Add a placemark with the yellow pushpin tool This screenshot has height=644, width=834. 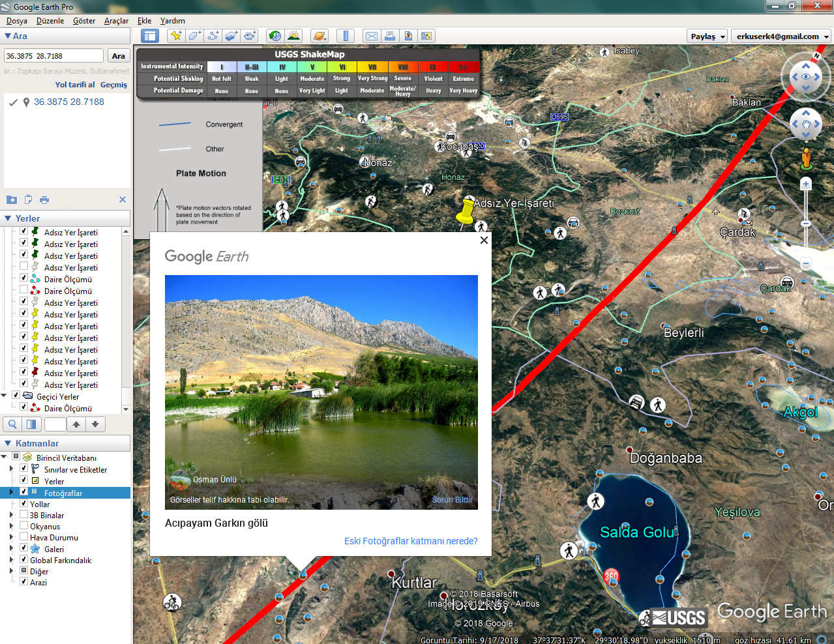pos(175,36)
